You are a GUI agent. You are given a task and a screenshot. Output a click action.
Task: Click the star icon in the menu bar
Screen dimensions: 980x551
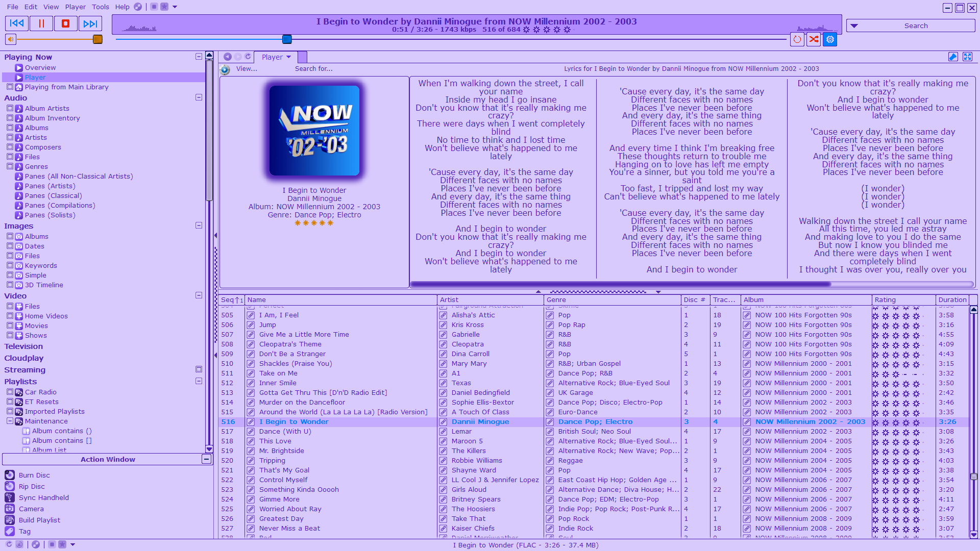click(164, 7)
